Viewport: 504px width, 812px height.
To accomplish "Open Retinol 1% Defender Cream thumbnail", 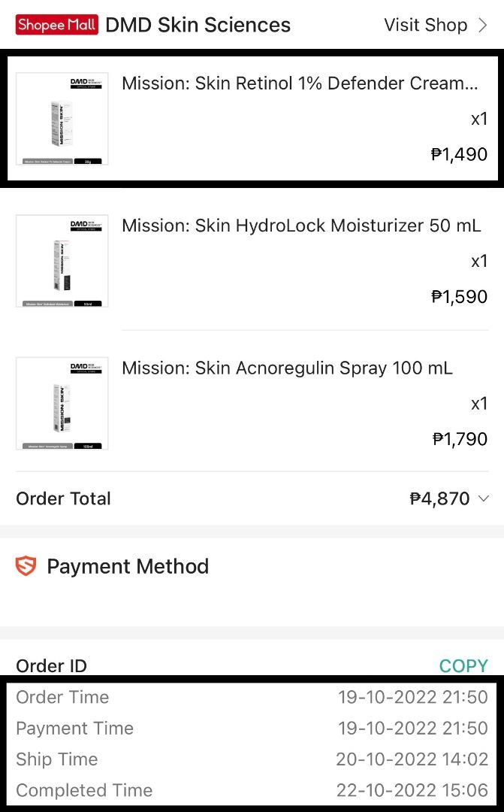I will point(62,118).
